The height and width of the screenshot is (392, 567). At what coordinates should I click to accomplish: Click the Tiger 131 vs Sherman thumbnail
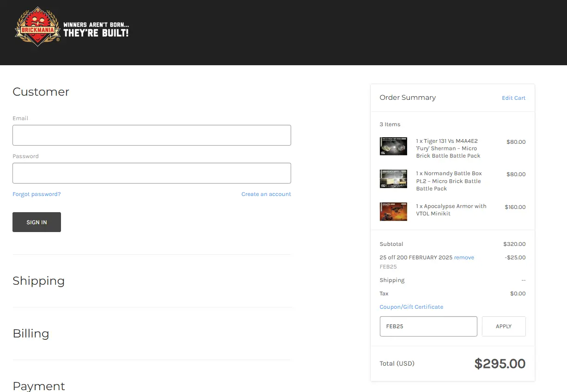(x=393, y=146)
